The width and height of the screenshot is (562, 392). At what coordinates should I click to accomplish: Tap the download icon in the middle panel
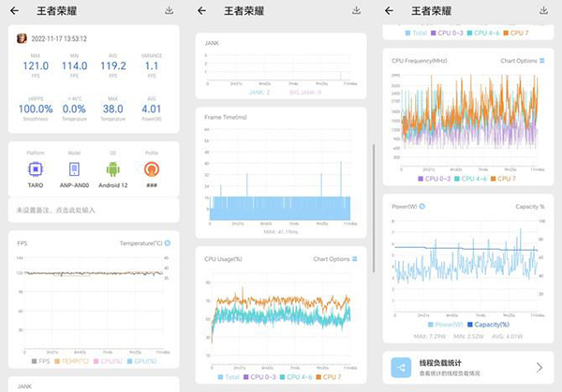coord(357,10)
